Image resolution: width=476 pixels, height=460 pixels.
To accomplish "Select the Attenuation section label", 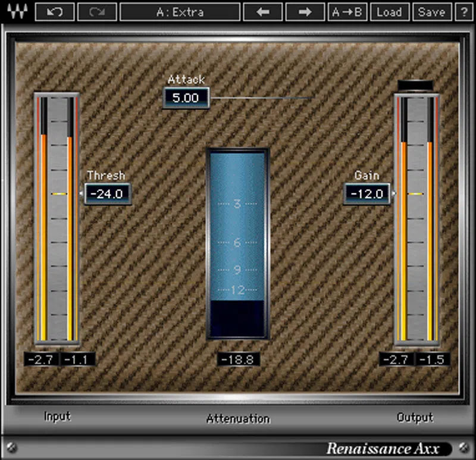I will [x=237, y=419].
